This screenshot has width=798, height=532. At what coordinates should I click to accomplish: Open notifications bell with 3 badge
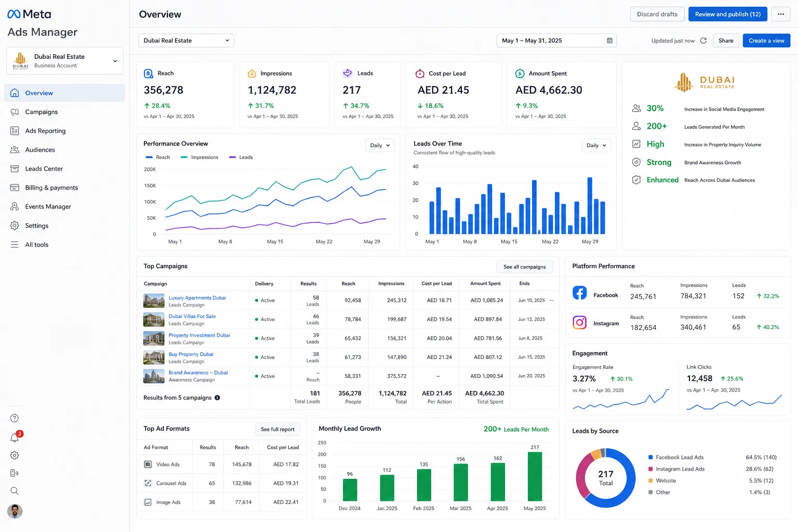15,437
